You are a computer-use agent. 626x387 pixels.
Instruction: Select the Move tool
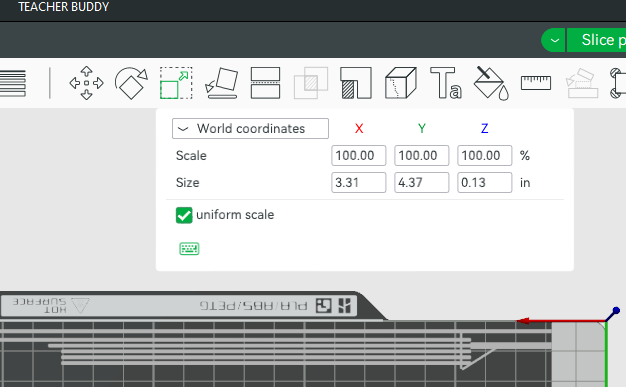tap(86, 83)
